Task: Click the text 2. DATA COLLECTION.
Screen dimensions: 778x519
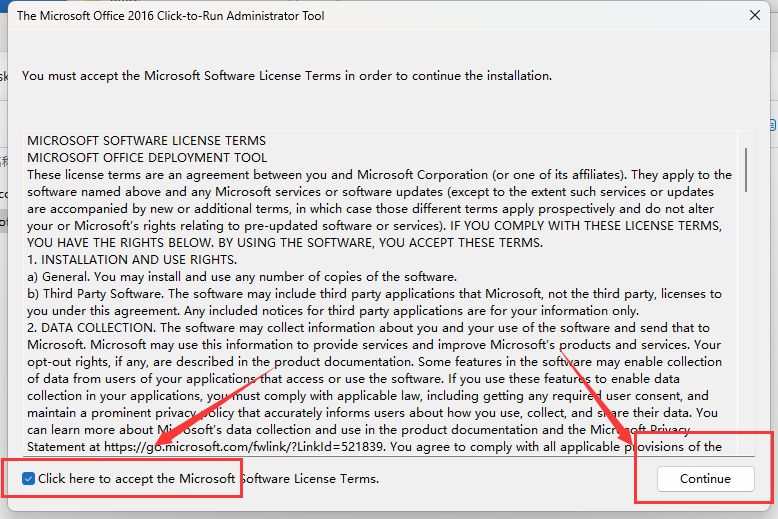Action: (92, 327)
